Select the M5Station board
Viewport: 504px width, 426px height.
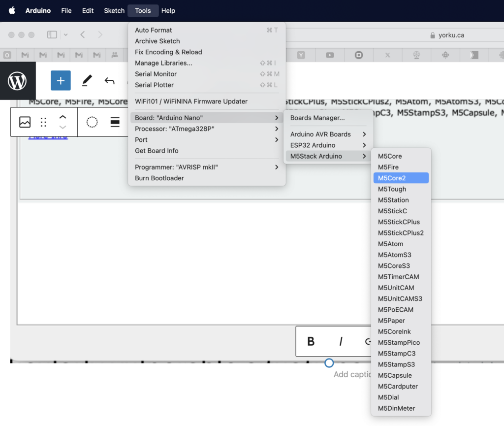pyautogui.click(x=401, y=200)
